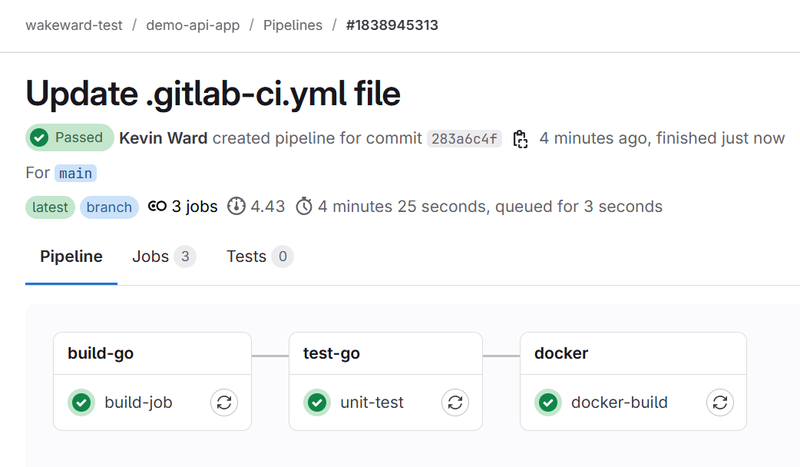Open the wakeward-test breadcrumb link
Screen dimensions: 800x467
pos(73,25)
